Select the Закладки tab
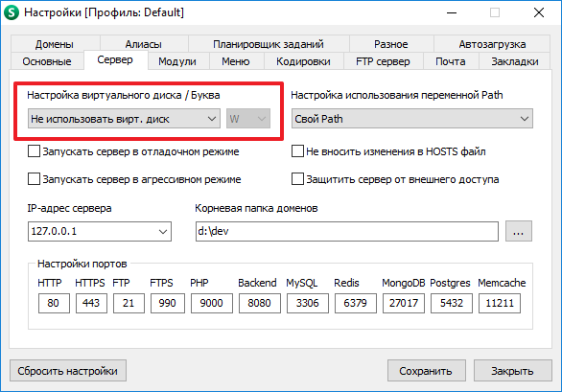 click(x=515, y=61)
